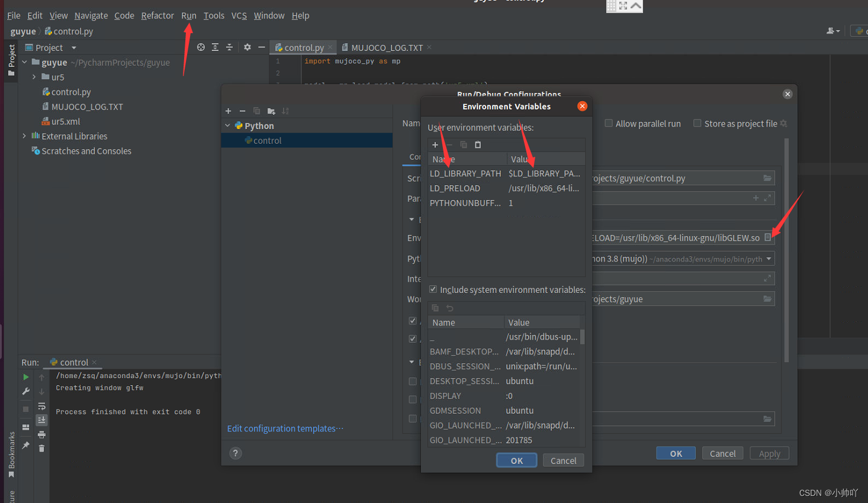868x503 pixels.
Task: Switch to MUJOCO_LOG.TXT editor tab
Action: click(x=387, y=47)
